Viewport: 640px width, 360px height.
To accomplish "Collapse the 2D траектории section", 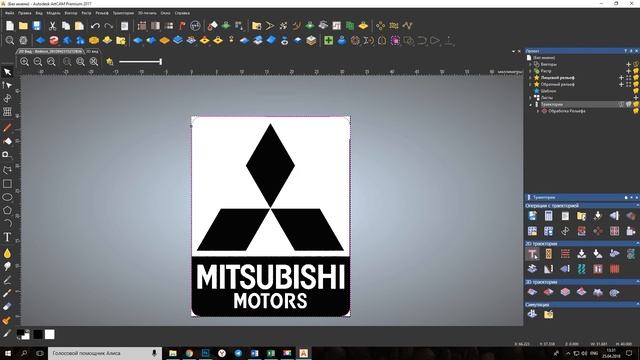I will coord(637,244).
